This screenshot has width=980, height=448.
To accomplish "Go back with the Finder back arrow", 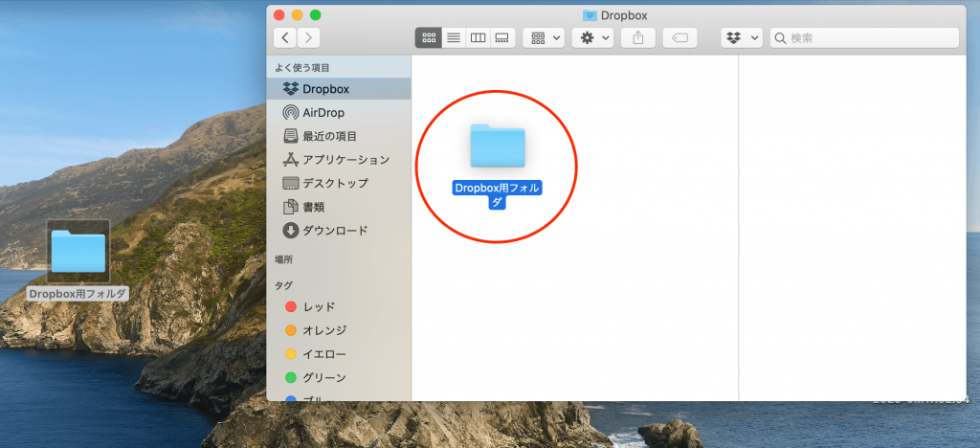I will 285,38.
